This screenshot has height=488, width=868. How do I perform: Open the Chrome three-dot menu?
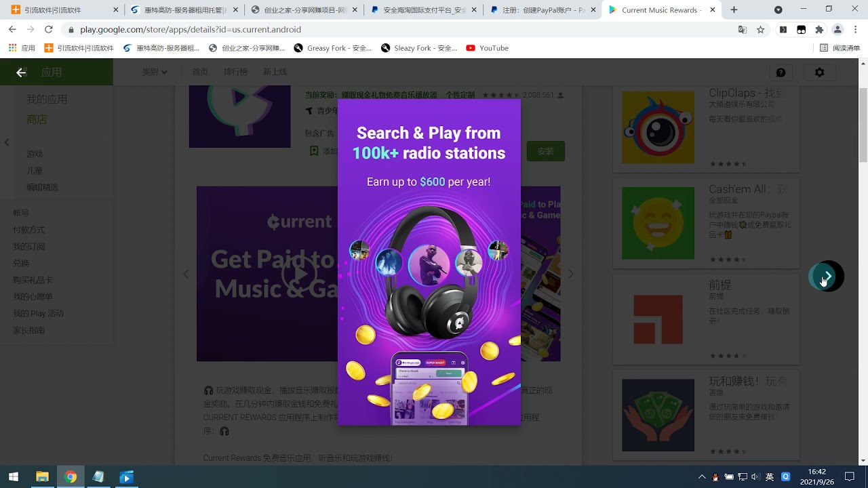point(856,30)
